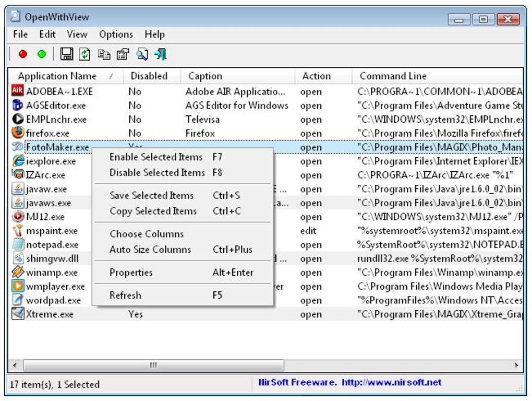The image size is (532, 401).
Task: Click the notepad.exe notebook icon
Action: [18, 244]
